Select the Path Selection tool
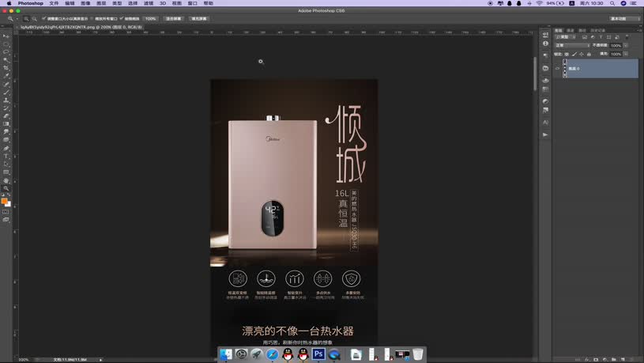Image resolution: width=644 pixels, height=363 pixels. [6, 164]
